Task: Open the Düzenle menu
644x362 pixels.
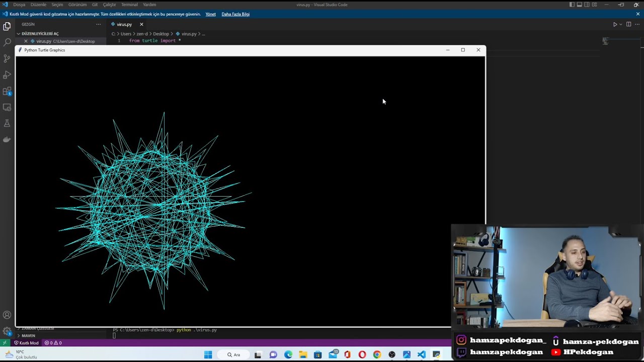Action: pyautogui.click(x=38, y=5)
